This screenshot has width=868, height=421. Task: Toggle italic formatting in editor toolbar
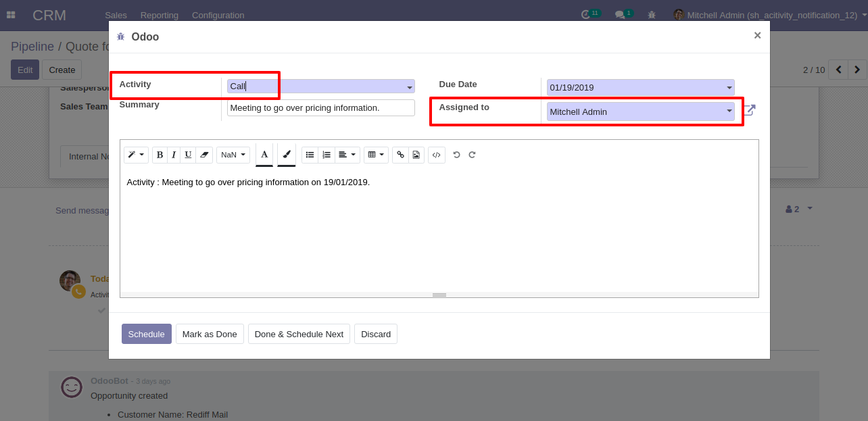pos(174,155)
